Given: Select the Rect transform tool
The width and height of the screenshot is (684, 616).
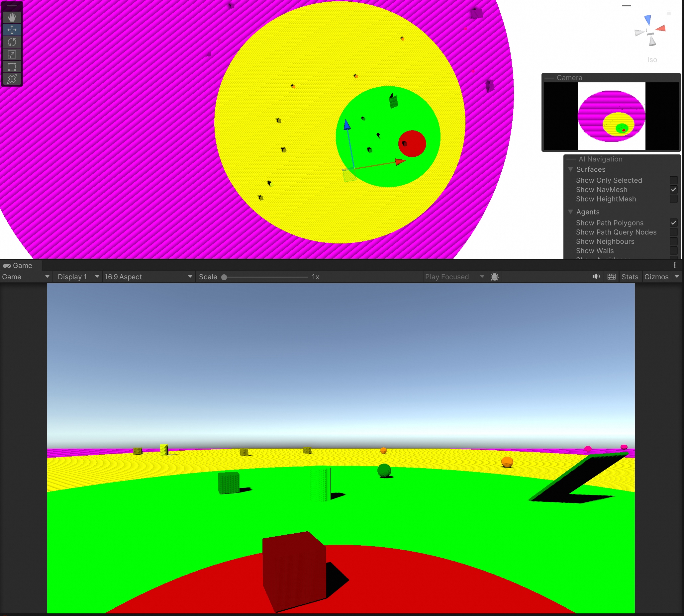Looking at the screenshot, I should pos(12,67).
